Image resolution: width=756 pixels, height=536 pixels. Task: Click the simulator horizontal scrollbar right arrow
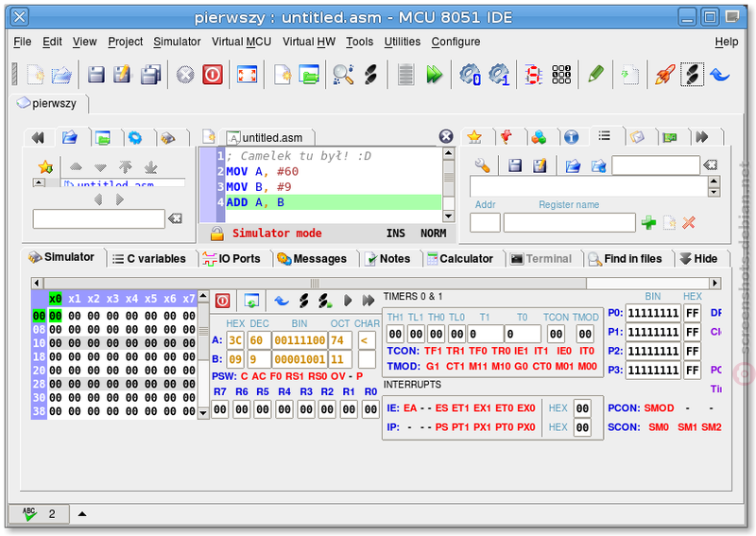pyautogui.click(x=715, y=284)
